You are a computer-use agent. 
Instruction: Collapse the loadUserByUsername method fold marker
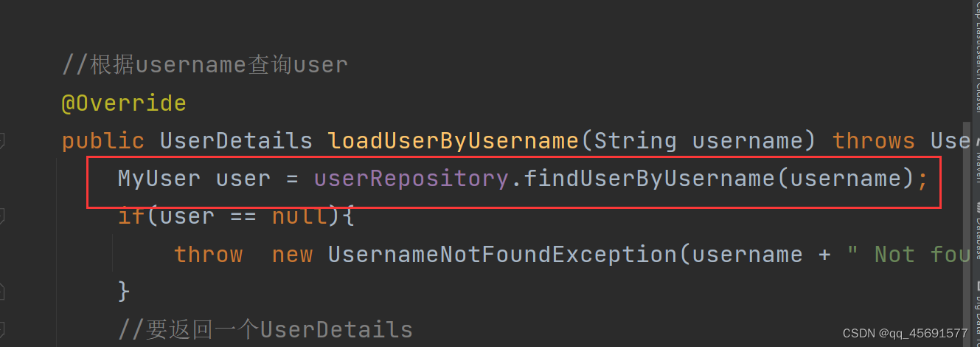2,140
